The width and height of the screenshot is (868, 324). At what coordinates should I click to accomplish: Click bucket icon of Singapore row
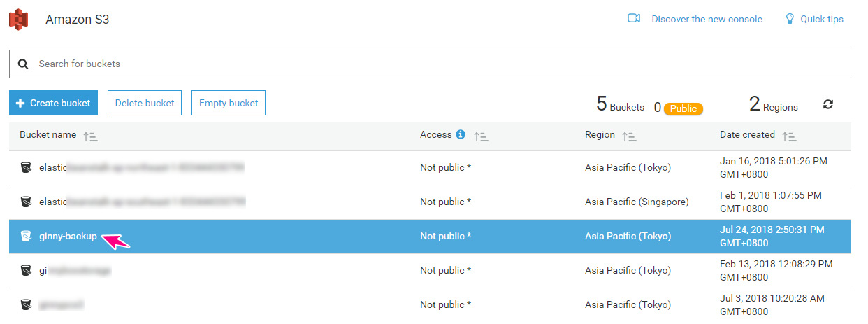(26, 202)
